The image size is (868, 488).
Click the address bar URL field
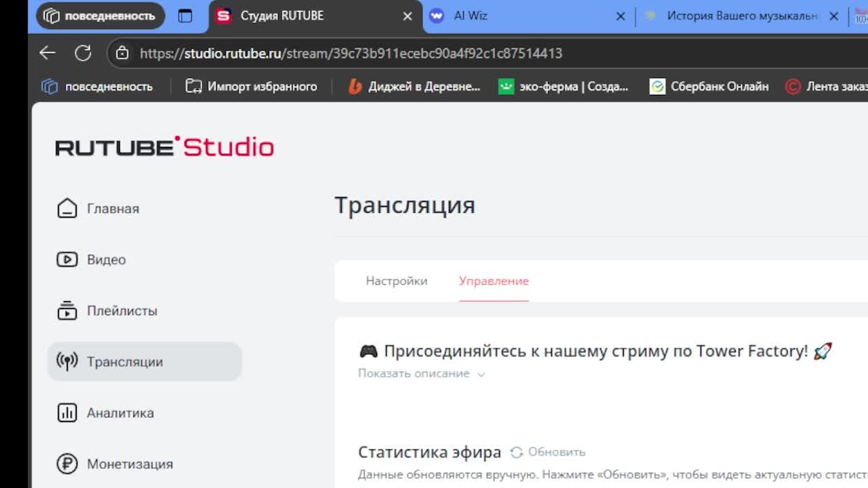pyautogui.click(x=488, y=53)
